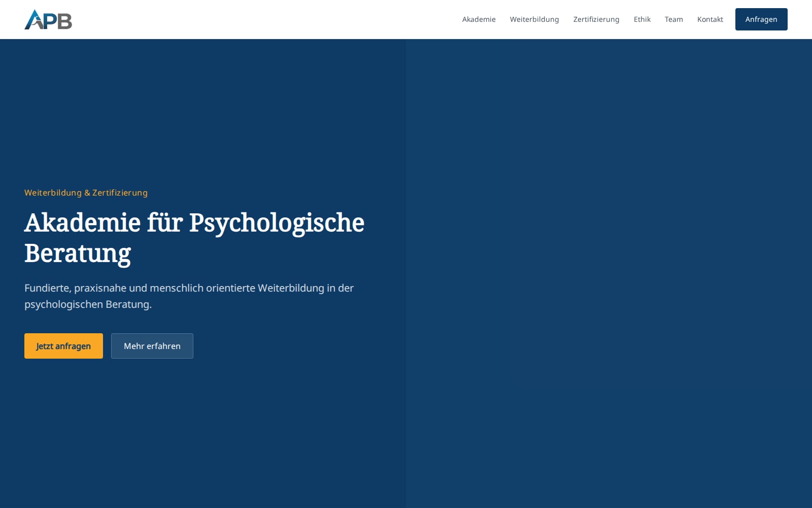Learn more by clicking Mehr erfahren
812x508 pixels.
[x=152, y=346]
